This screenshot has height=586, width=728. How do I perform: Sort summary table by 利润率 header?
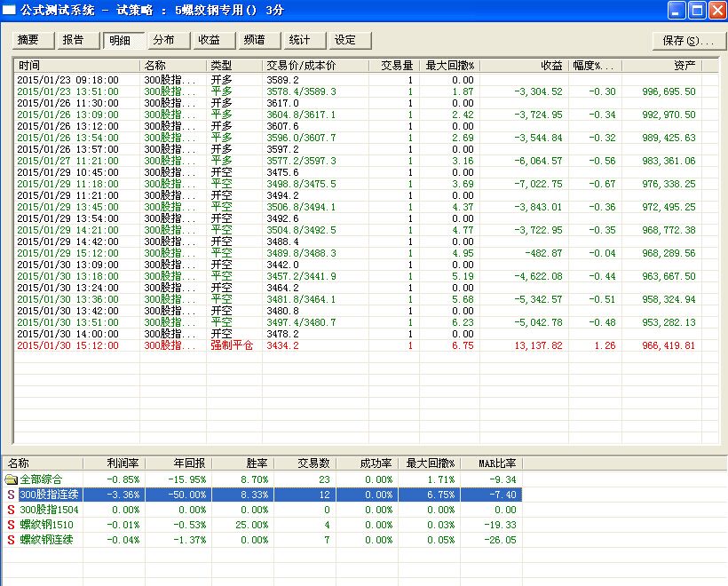coord(115,463)
